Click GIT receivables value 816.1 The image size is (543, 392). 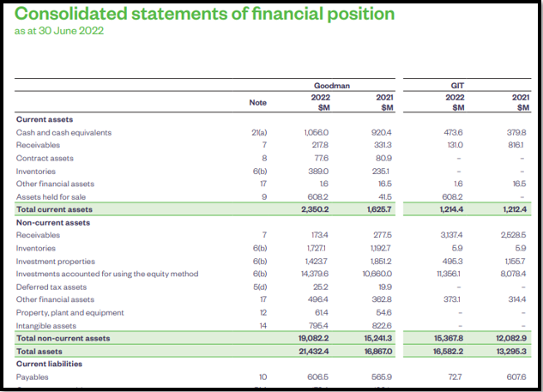pyautogui.click(x=516, y=145)
